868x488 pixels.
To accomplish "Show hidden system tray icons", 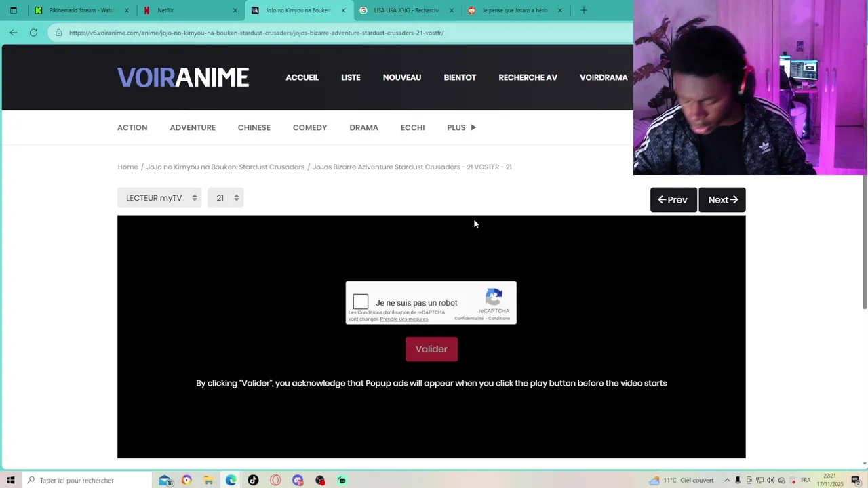I will [727, 480].
